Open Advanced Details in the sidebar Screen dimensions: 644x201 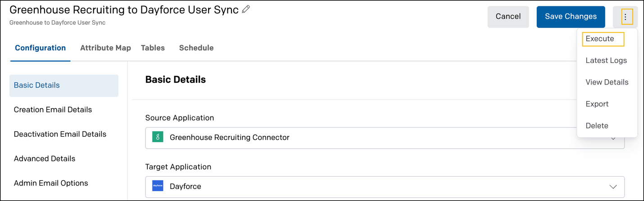45,159
